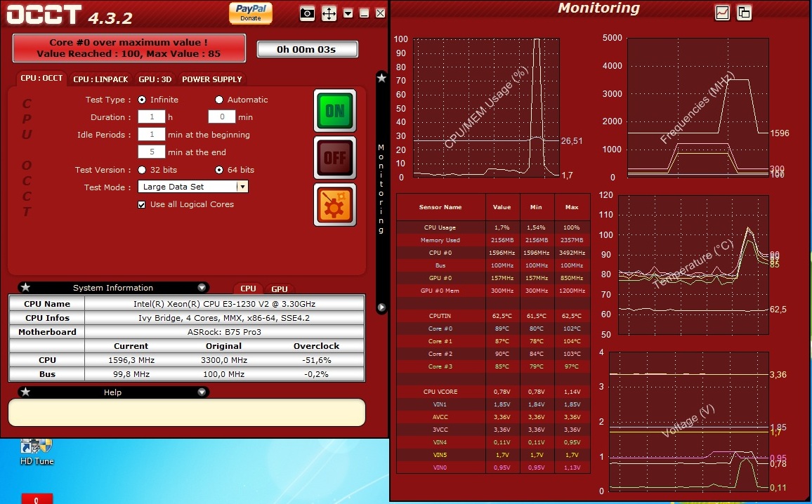Image resolution: width=812 pixels, height=504 pixels.
Task: Click the graph view icon in Monitoring
Action: [722, 13]
